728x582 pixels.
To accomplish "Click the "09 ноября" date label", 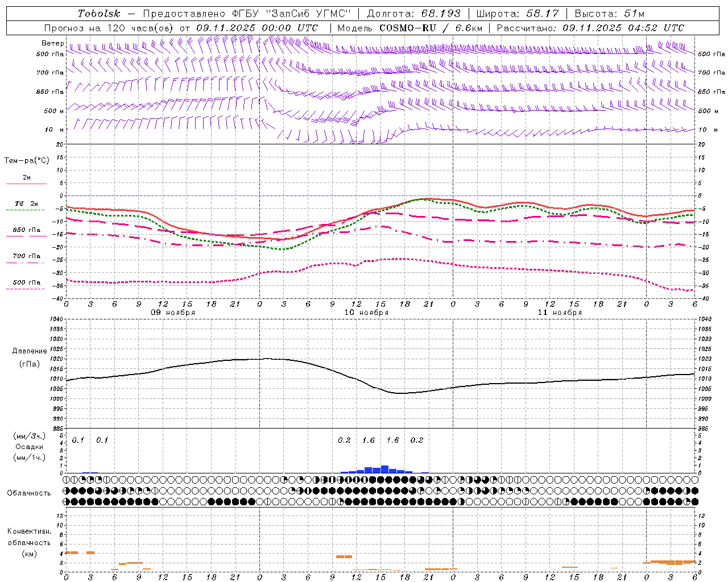I will [x=173, y=313].
